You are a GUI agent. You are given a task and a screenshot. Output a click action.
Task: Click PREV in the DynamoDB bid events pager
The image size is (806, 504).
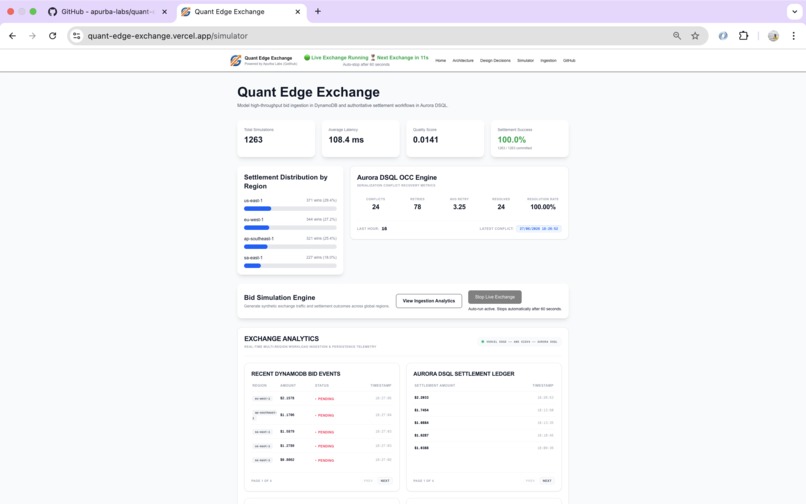368,481
